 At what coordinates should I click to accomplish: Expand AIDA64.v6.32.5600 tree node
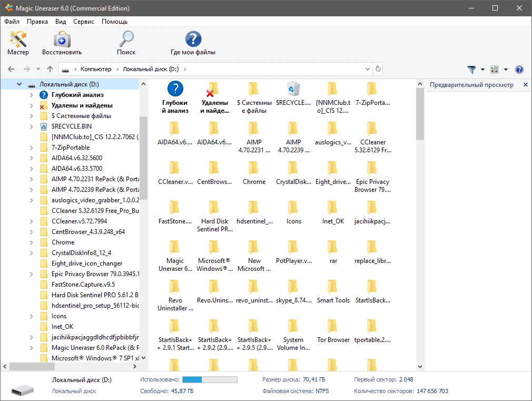click(31, 158)
